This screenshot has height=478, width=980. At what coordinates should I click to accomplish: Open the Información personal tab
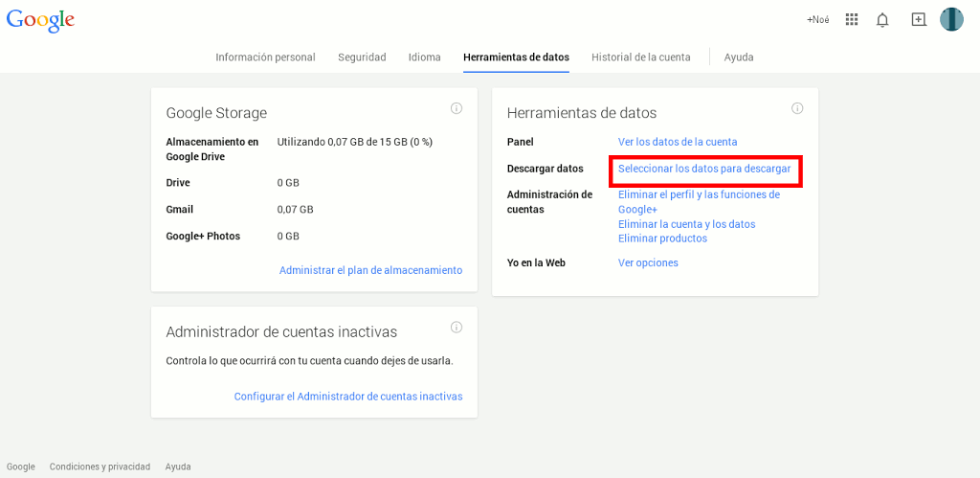[x=265, y=57]
